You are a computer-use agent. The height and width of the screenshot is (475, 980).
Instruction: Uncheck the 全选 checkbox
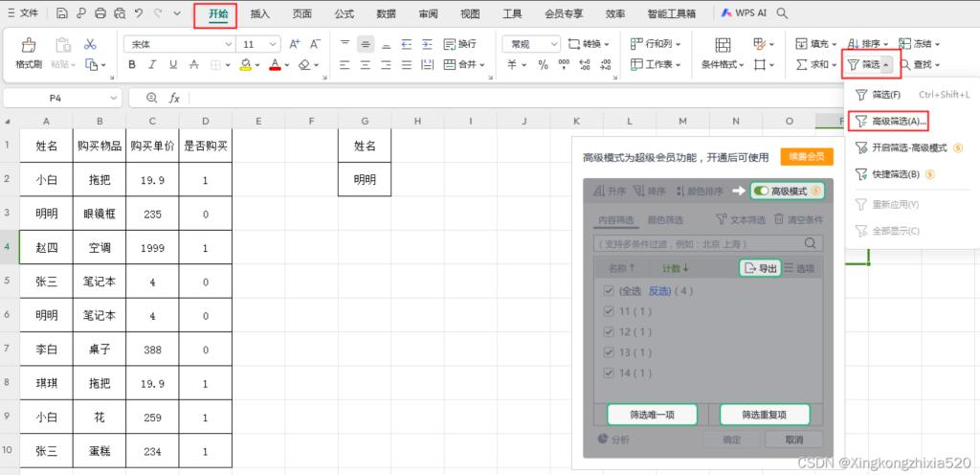click(609, 291)
